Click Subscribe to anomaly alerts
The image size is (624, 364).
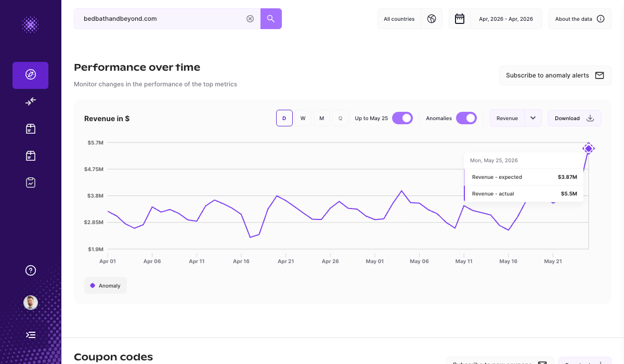pos(555,75)
